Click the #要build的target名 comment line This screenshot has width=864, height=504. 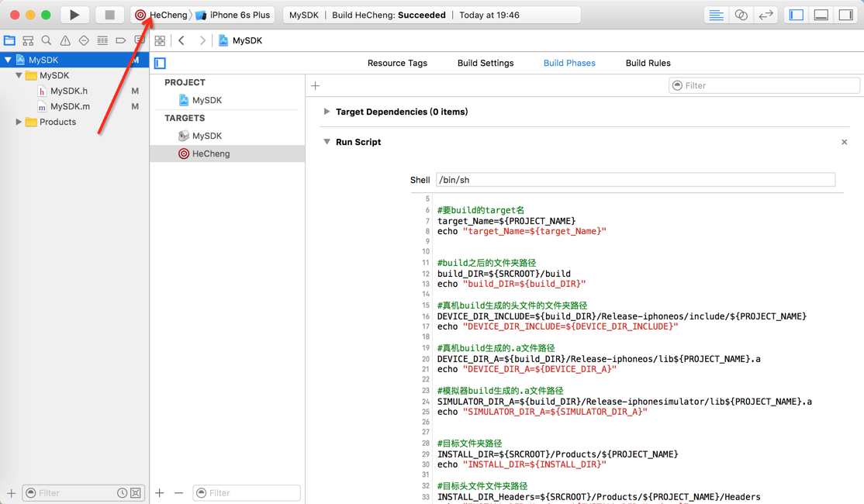click(x=481, y=210)
